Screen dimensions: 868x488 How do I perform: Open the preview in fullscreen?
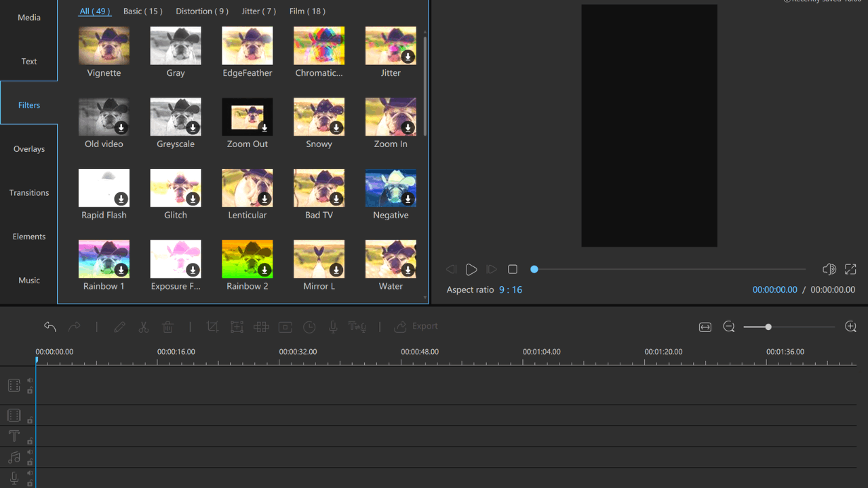point(850,270)
